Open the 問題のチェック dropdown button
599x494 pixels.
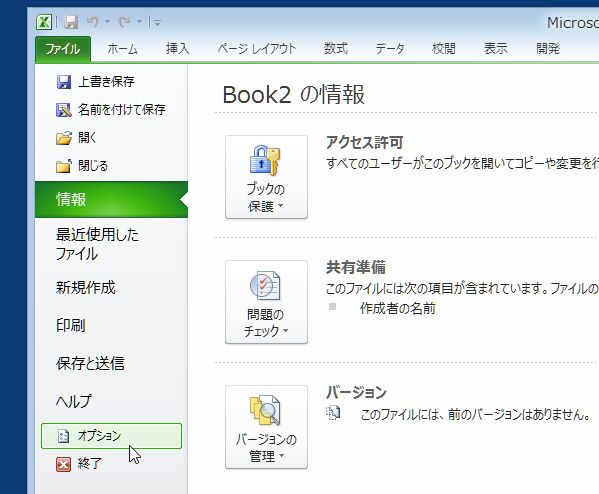pos(266,302)
